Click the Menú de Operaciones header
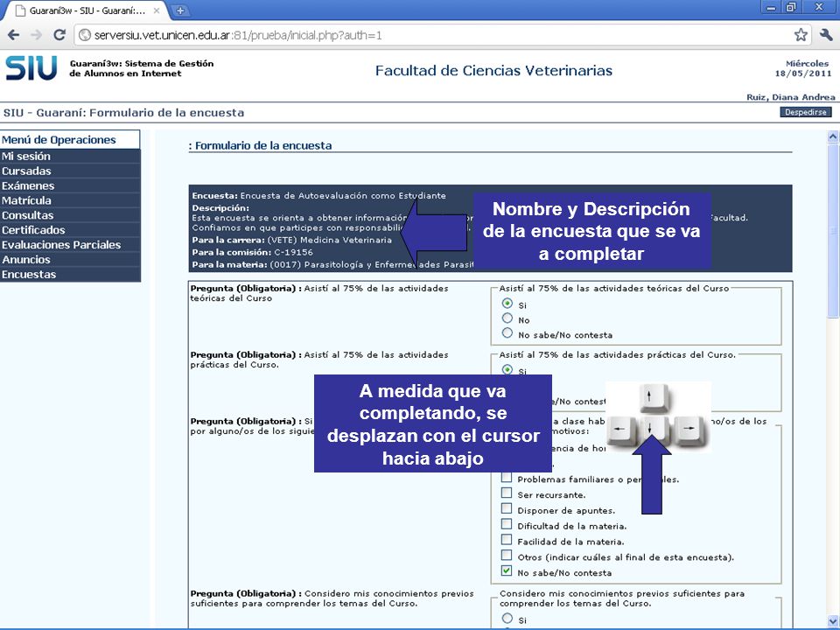This screenshot has width=840, height=630. (70, 140)
